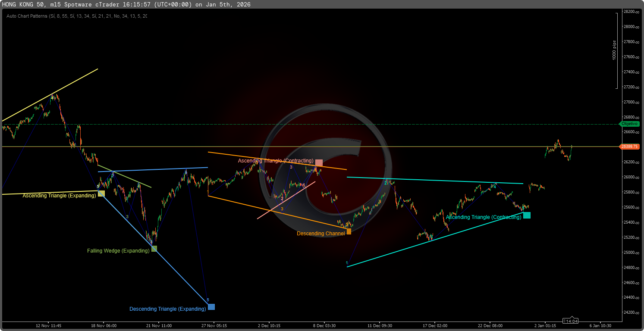Click the 26399.75 current price label
This screenshot has width=644, height=331.
pos(629,147)
